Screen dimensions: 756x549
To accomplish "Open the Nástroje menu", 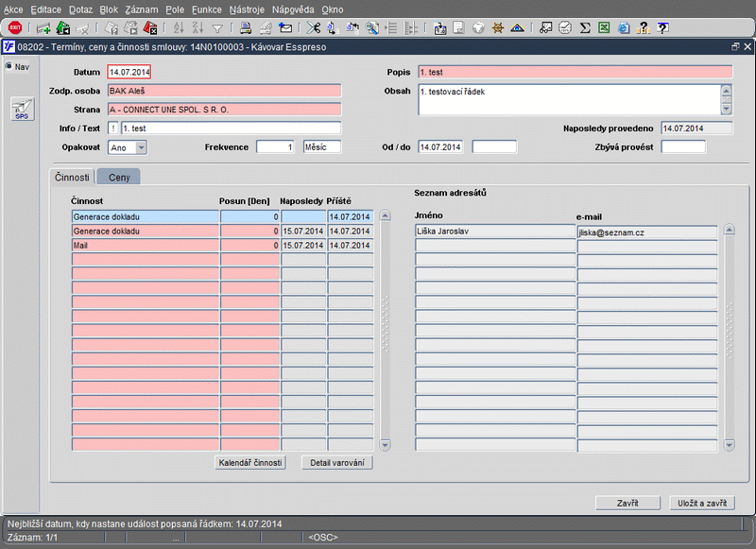I will 249,9.
